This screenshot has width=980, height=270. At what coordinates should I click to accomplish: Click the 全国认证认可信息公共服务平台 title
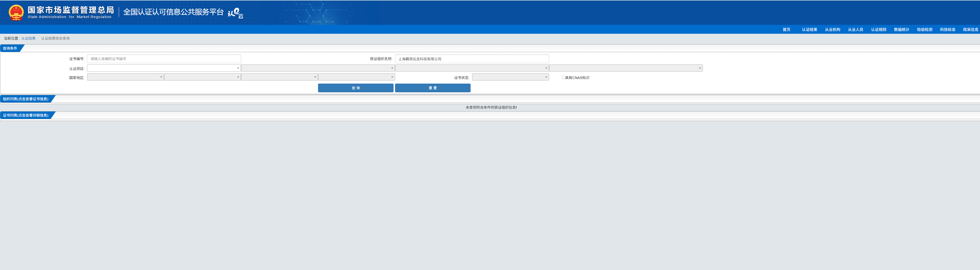173,12
